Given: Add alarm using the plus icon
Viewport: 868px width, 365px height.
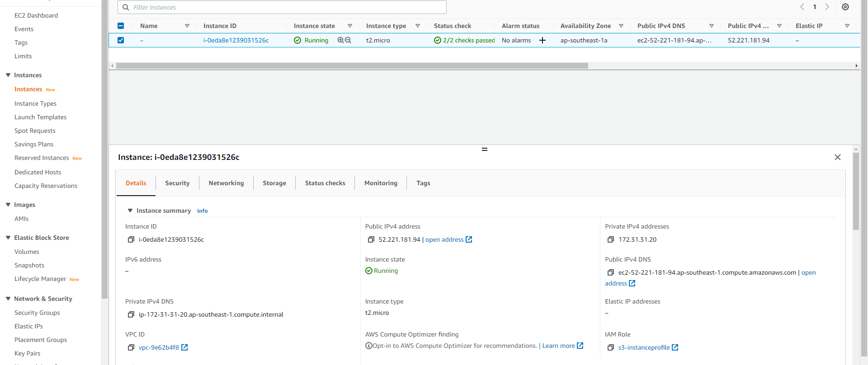Looking at the screenshot, I should pyautogui.click(x=542, y=40).
